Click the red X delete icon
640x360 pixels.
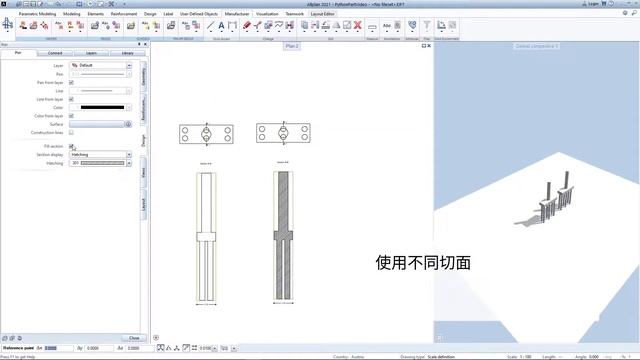(x=358, y=25)
